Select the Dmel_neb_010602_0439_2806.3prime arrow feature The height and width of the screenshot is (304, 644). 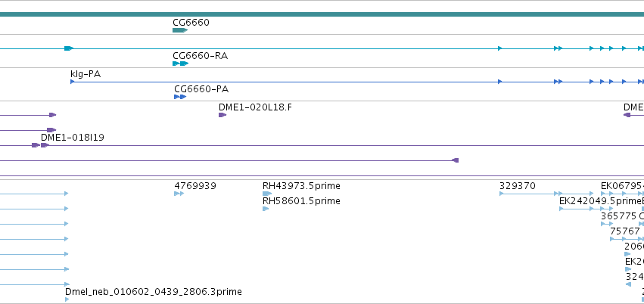pos(67,299)
